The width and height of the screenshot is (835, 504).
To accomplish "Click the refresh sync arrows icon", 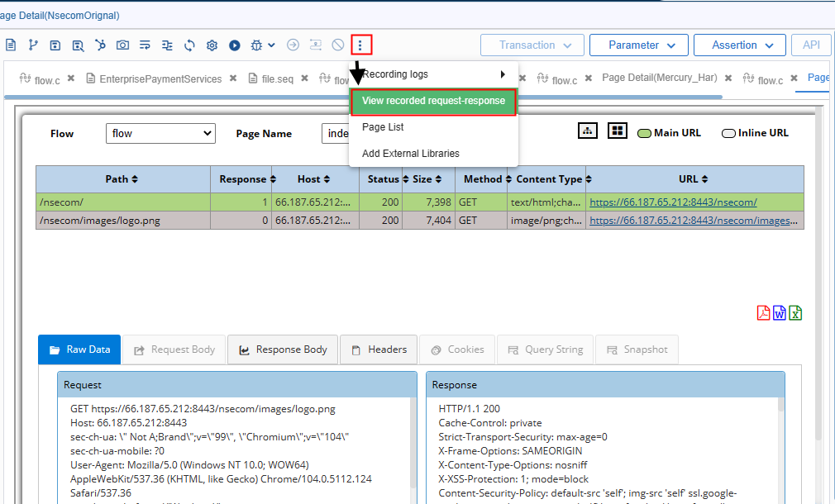I will coord(189,45).
